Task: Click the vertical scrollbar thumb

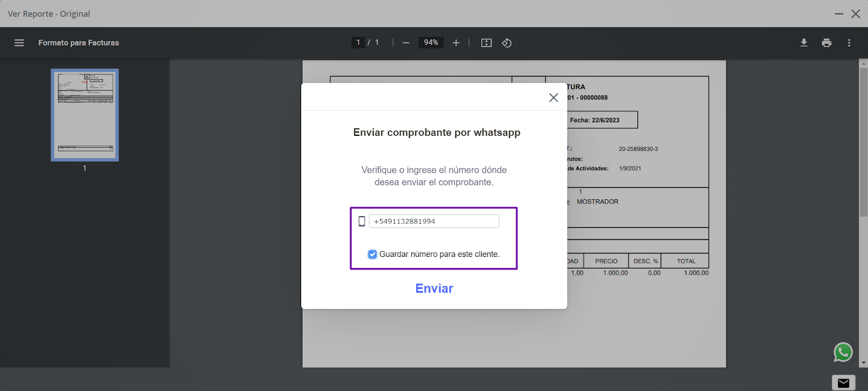Action: [863, 142]
